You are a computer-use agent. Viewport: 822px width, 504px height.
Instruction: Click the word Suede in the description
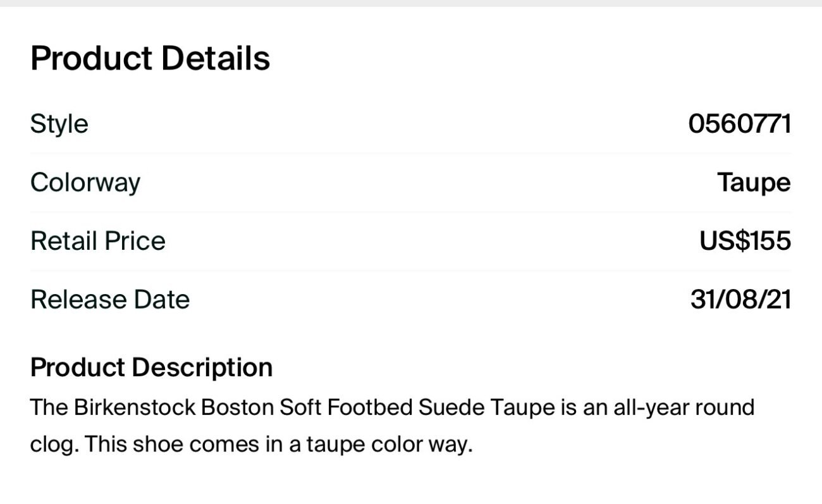pos(451,407)
